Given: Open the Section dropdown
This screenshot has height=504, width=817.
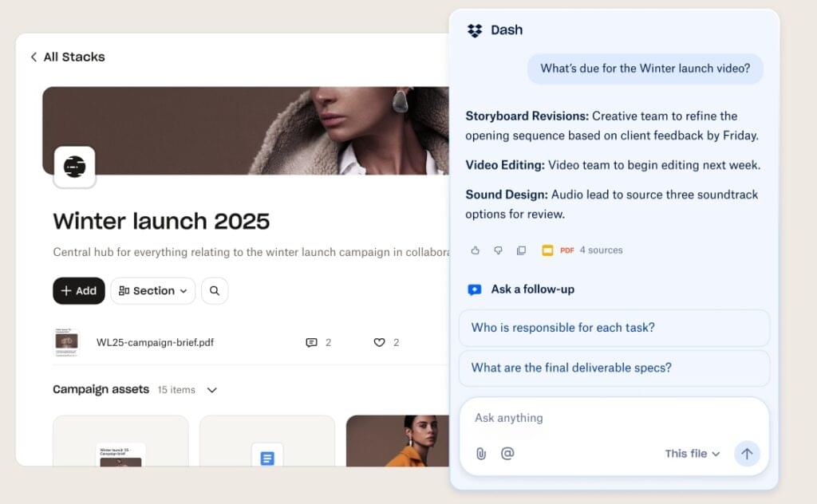Looking at the screenshot, I should tap(152, 290).
